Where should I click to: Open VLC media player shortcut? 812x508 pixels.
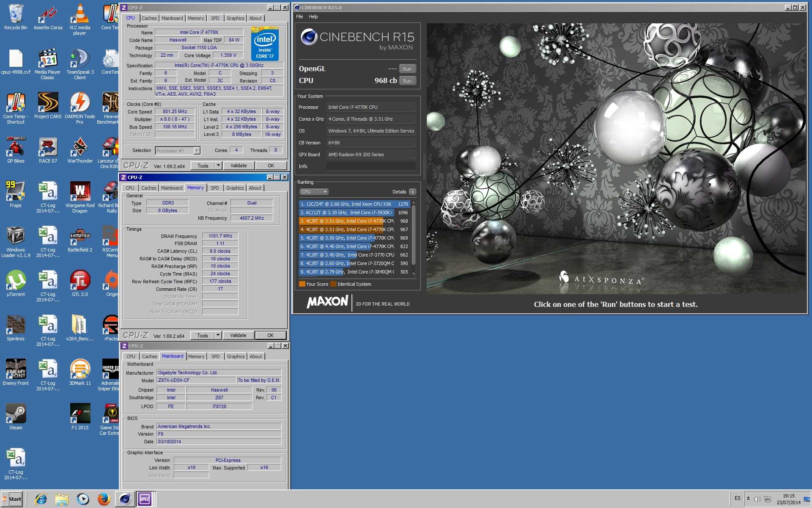(x=80, y=15)
